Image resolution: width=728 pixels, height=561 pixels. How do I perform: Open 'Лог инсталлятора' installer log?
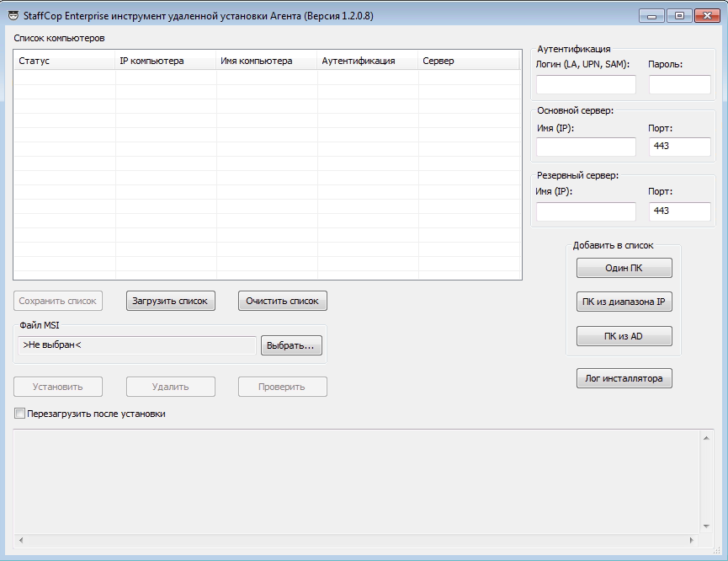pyautogui.click(x=624, y=378)
